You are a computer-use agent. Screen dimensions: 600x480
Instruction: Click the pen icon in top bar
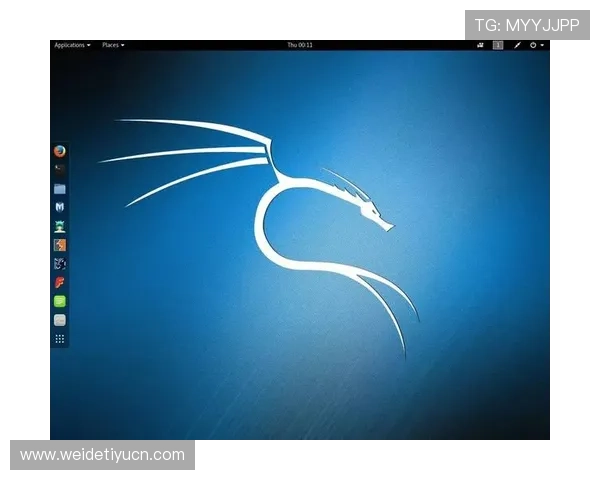tap(518, 45)
